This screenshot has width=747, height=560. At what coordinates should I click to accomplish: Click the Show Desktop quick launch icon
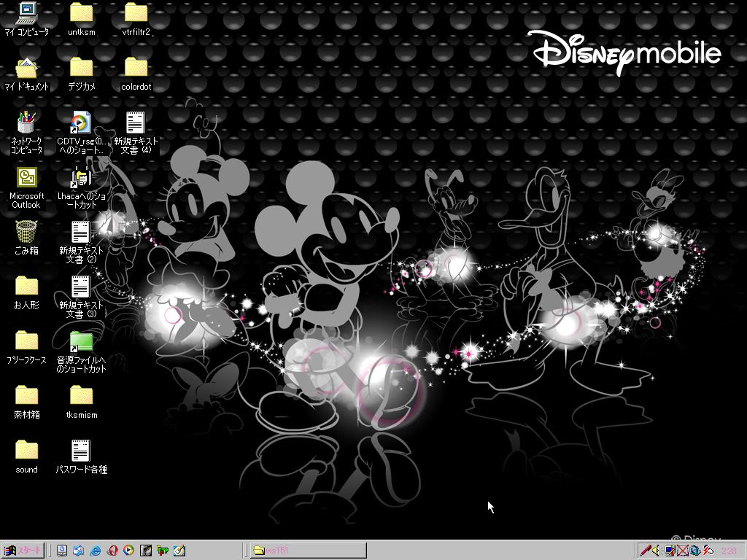point(62,551)
